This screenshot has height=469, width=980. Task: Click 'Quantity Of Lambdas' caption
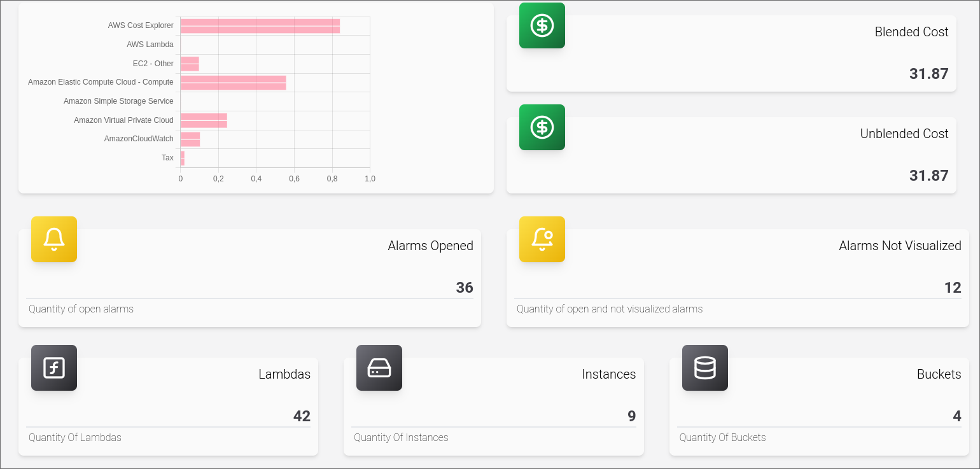tap(75, 438)
